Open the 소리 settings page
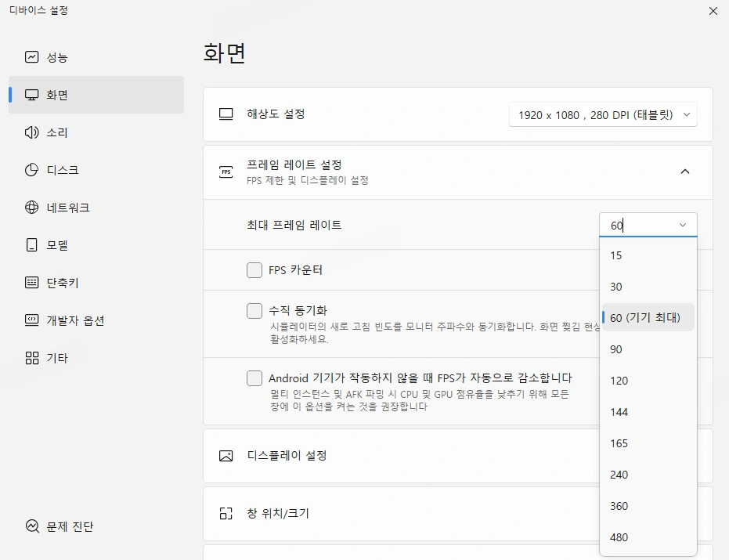 (96, 132)
